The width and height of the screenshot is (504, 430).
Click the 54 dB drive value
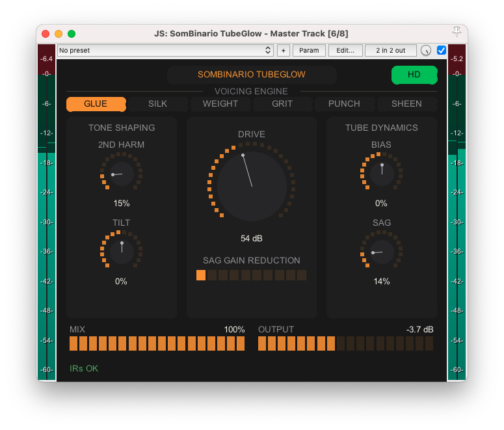tap(252, 238)
